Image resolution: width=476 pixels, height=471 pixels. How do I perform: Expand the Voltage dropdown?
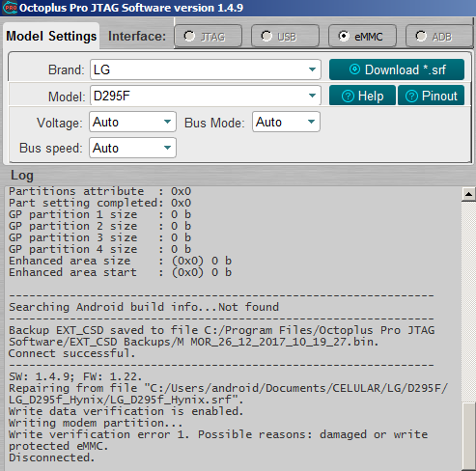pos(132,122)
